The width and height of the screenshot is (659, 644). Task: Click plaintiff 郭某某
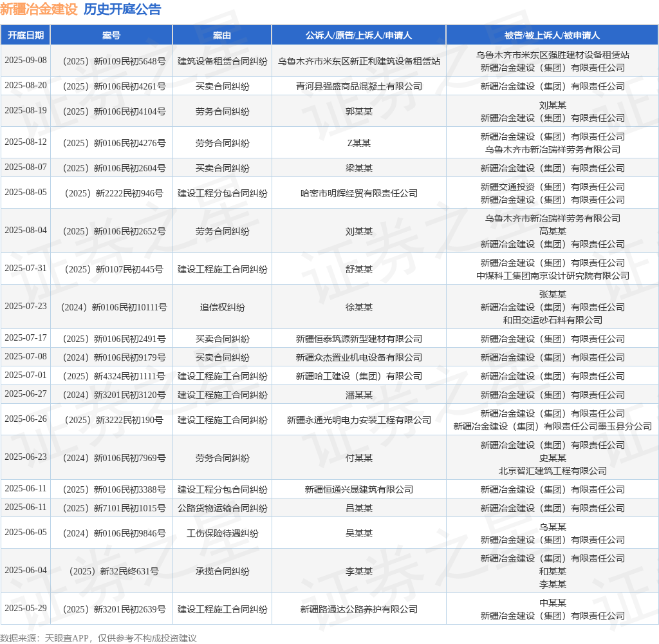click(359, 111)
